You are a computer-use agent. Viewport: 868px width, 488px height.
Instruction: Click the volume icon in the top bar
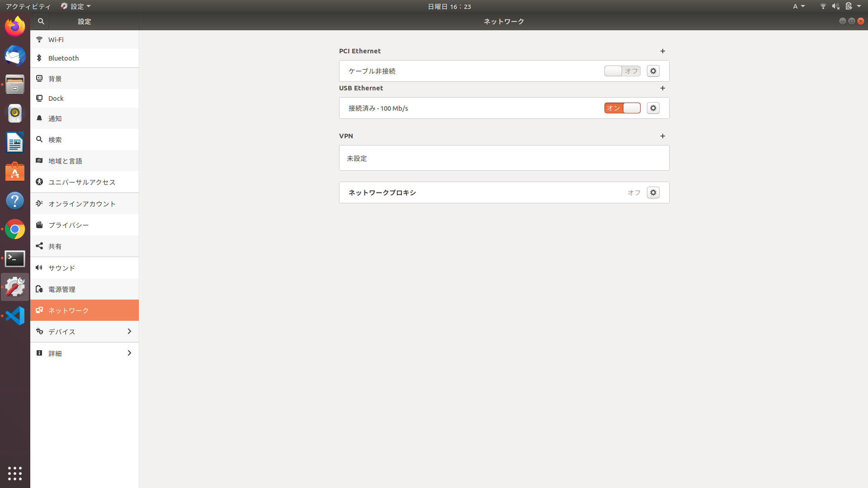coord(835,6)
